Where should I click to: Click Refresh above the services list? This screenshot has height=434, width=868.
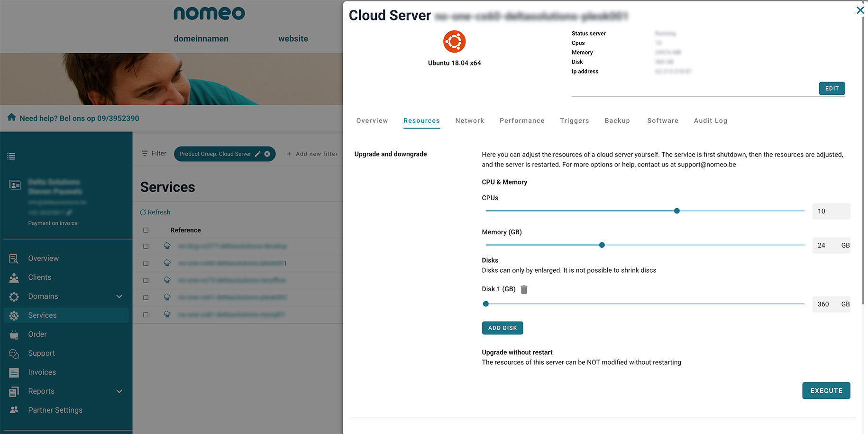(x=155, y=212)
